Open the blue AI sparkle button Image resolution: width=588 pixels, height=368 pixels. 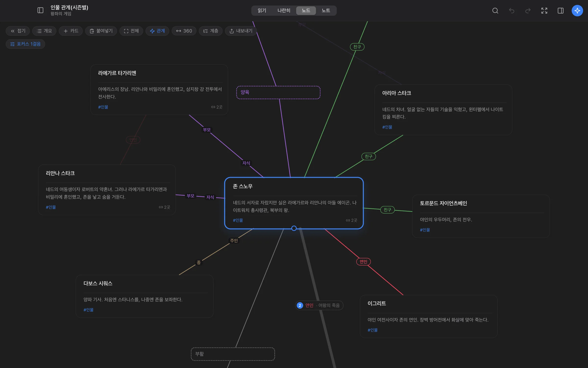(577, 11)
